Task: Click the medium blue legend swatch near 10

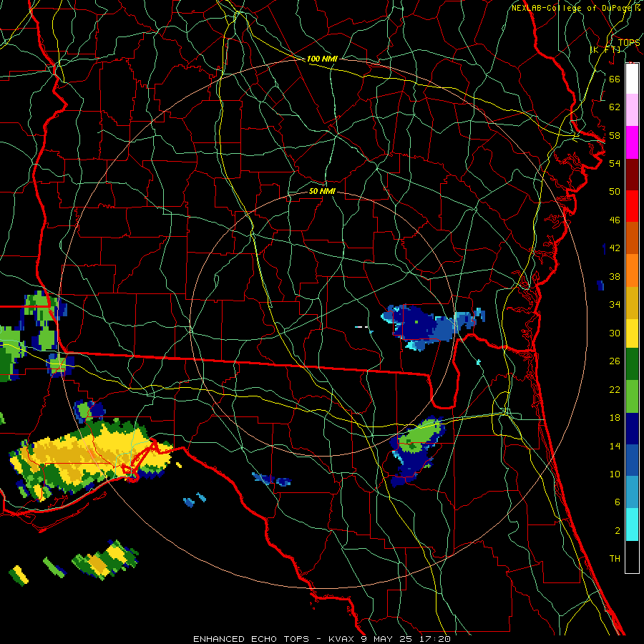Action: pyautogui.click(x=632, y=460)
